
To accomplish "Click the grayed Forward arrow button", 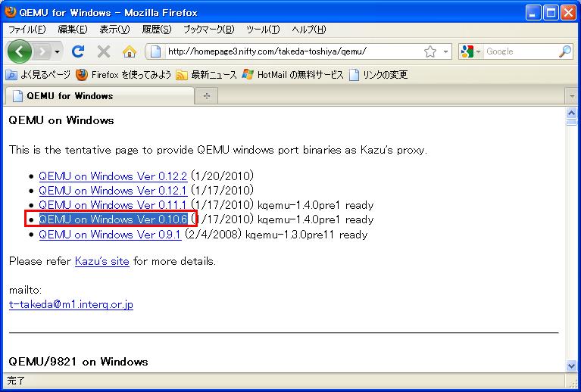I will point(42,51).
